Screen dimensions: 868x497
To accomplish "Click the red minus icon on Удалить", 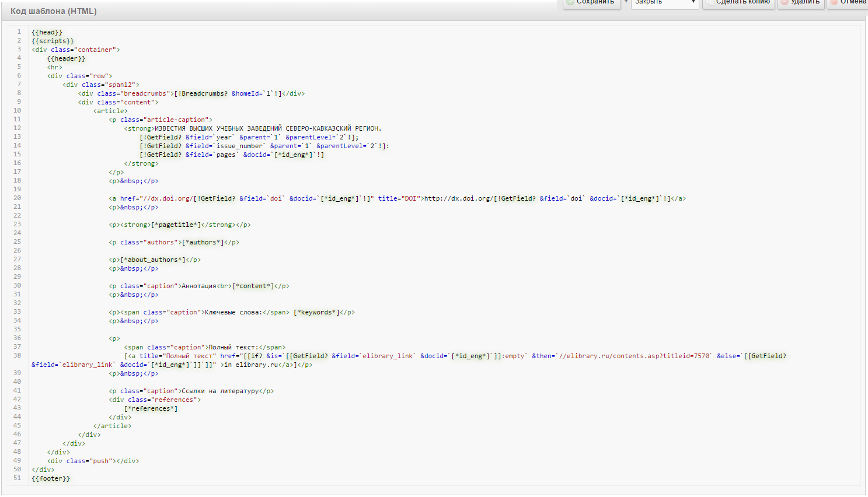I will [785, 2].
